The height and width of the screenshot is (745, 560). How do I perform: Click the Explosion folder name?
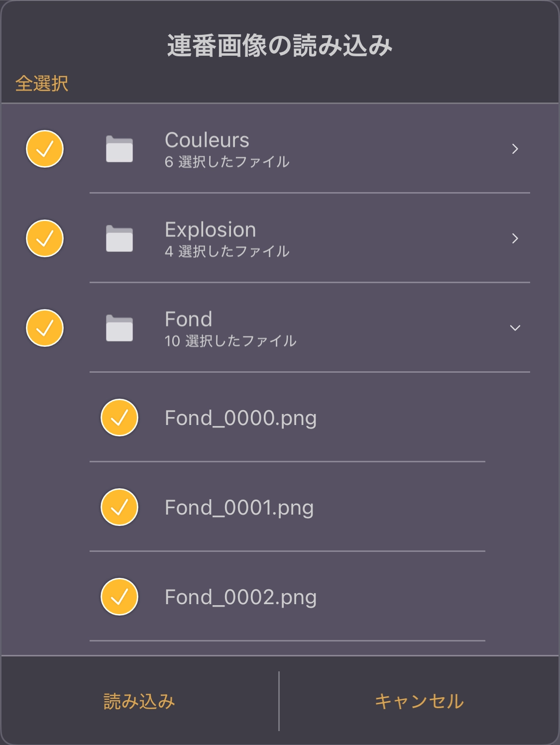[x=211, y=230]
